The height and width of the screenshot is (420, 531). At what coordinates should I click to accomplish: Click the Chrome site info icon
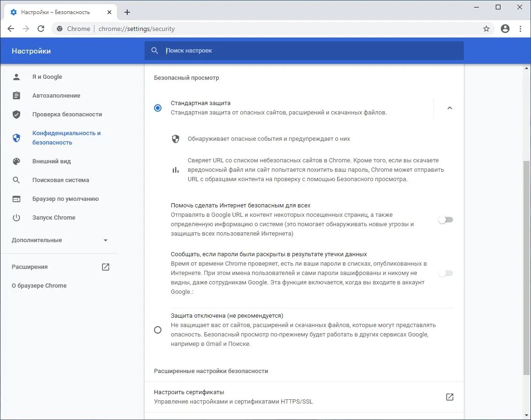60,29
